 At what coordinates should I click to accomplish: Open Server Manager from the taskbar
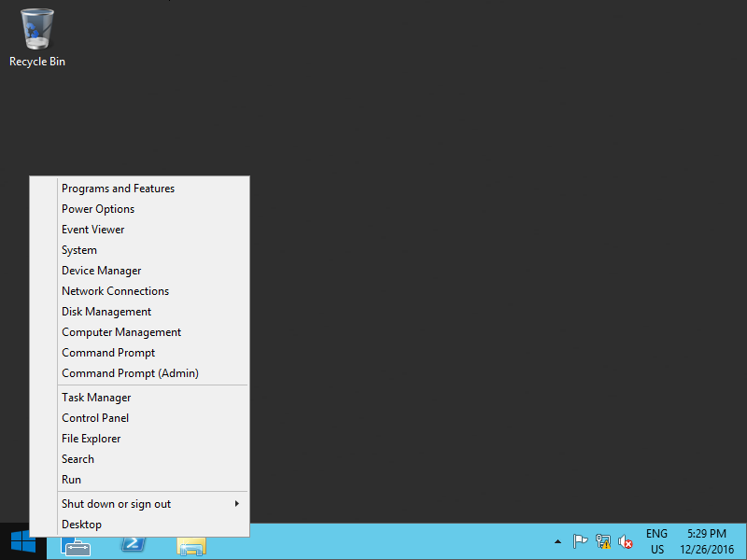click(x=76, y=543)
